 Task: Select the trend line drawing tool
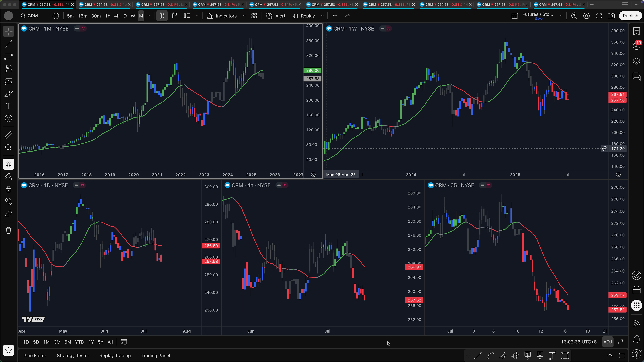tap(9, 44)
